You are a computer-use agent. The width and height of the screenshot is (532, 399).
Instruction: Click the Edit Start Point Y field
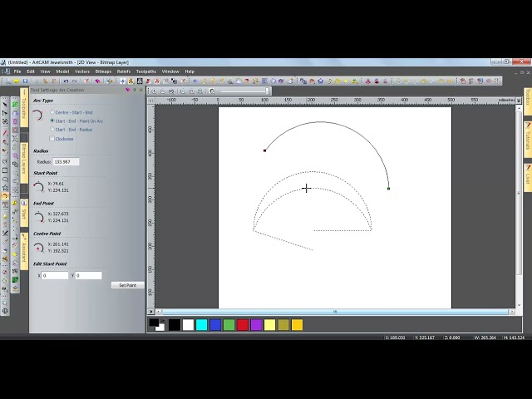tap(89, 275)
